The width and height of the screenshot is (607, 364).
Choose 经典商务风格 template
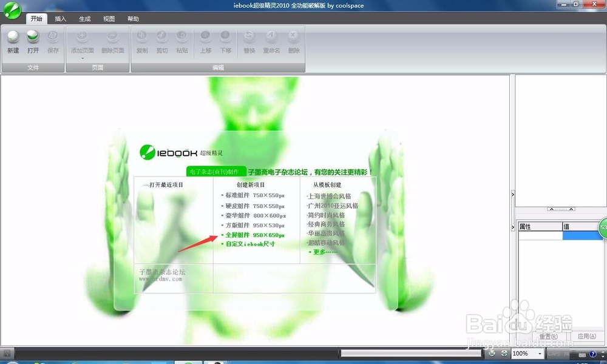[326, 224]
